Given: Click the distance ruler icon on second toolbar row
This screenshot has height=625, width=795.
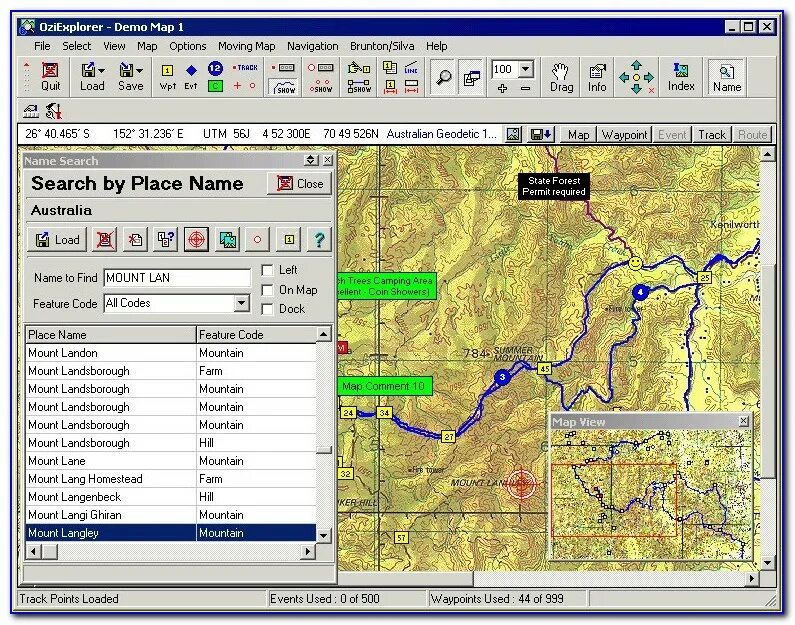Looking at the screenshot, I should (31, 111).
